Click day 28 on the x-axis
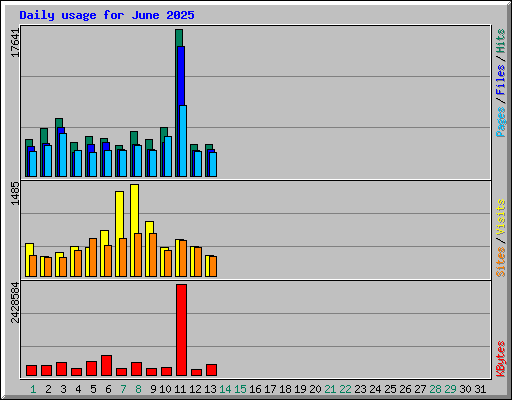This screenshot has width=512, height=400. 435,389
